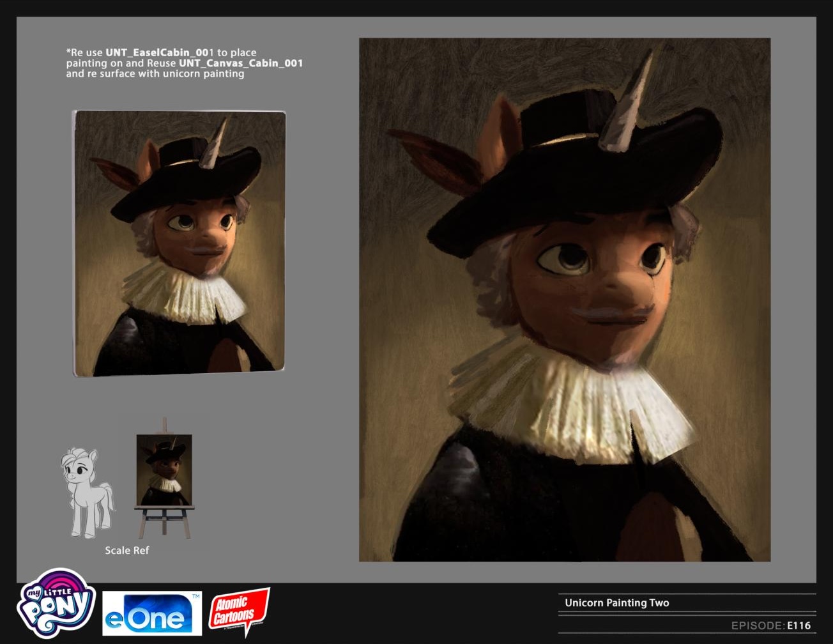833x644 pixels.
Task: Select the medium canvas painting preview
Action: pyautogui.click(x=180, y=243)
